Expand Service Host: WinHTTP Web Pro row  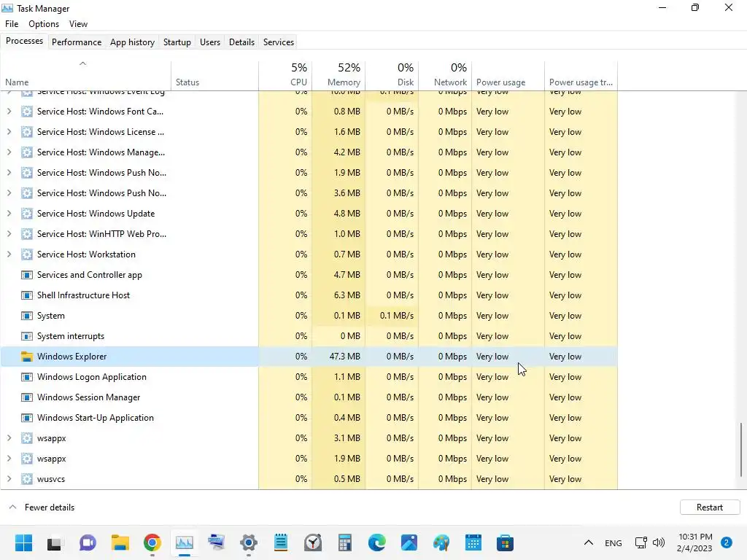click(9, 234)
